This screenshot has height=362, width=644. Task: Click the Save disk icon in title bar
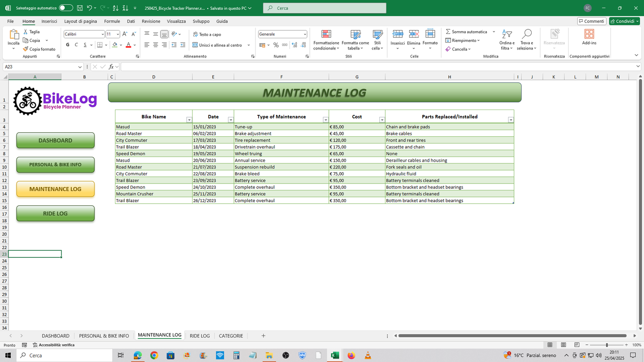(x=80, y=8)
